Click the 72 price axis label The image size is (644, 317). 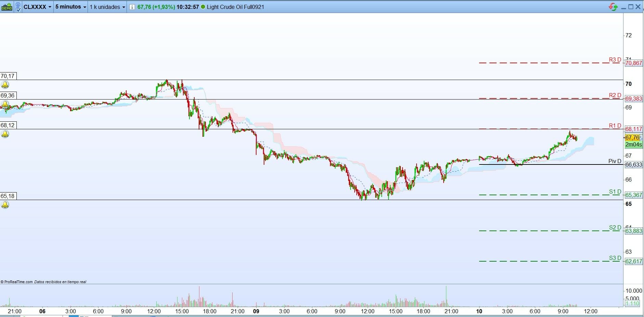coord(629,35)
